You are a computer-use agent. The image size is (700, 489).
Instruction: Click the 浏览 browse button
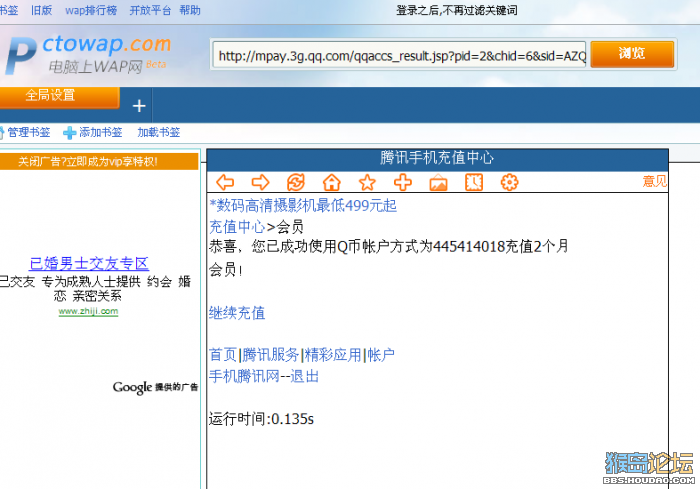coord(632,54)
